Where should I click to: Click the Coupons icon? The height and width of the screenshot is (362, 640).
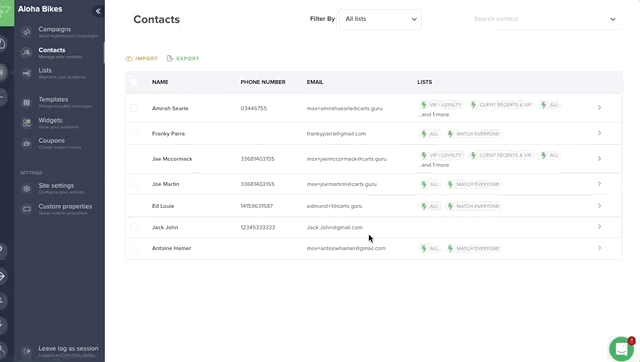tap(27, 143)
